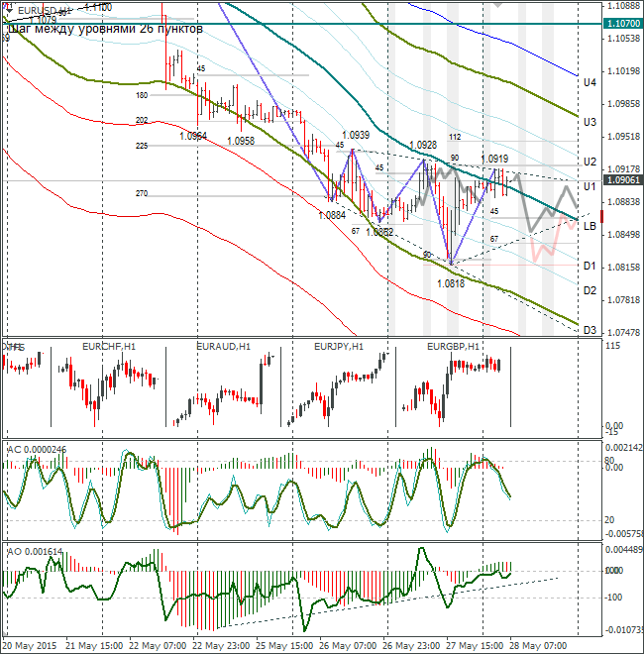The width and height of the screenshot is (644, 654).
Task: Click the 1.08498 price scale value
Action: coord(623,235)
